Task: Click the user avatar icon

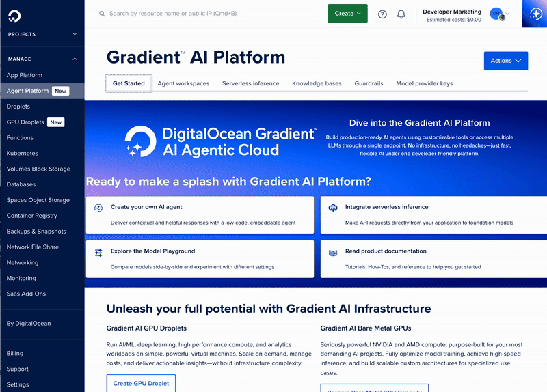Action: pos(497,14)
